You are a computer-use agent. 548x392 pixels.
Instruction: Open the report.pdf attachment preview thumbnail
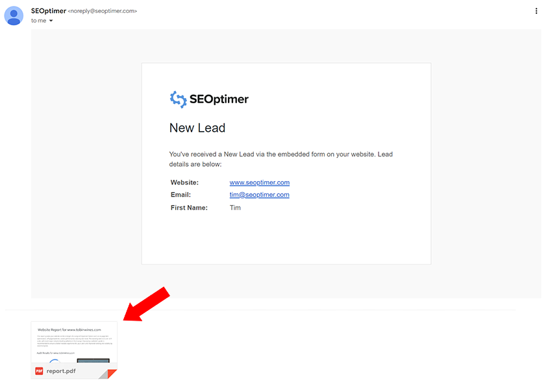pyautogui.click(x=74, y=342)
